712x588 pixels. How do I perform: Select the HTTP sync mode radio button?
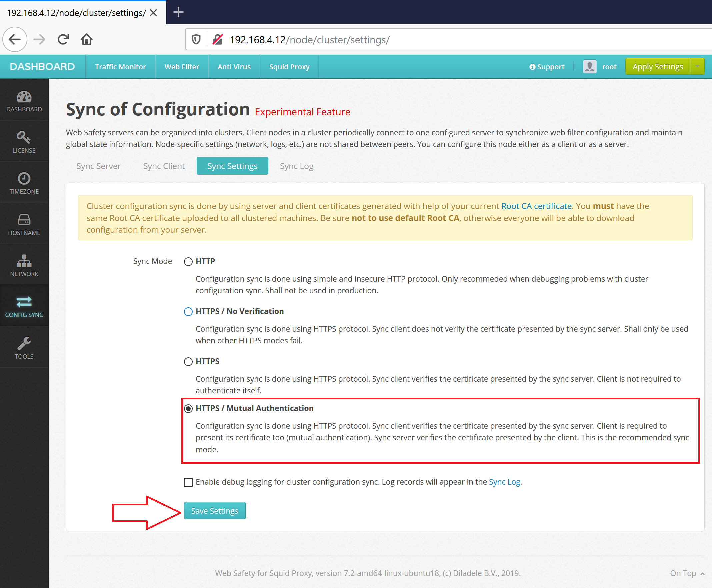click(x=188, y=261)
